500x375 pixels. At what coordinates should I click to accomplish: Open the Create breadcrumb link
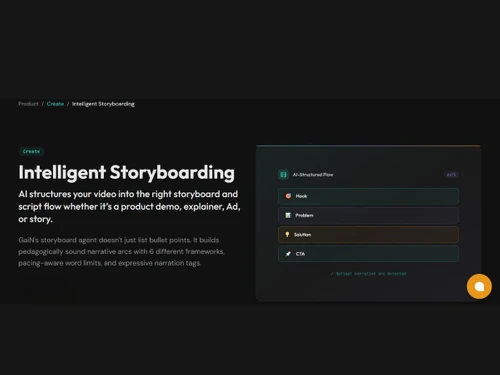pyautogui.click(x=55, y=104)
